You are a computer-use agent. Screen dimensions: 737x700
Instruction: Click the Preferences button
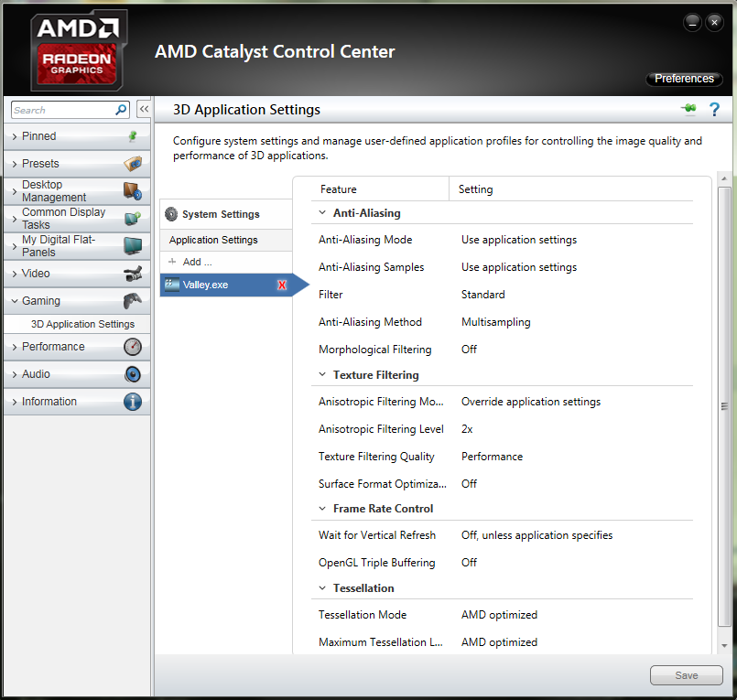click(684, 79)
